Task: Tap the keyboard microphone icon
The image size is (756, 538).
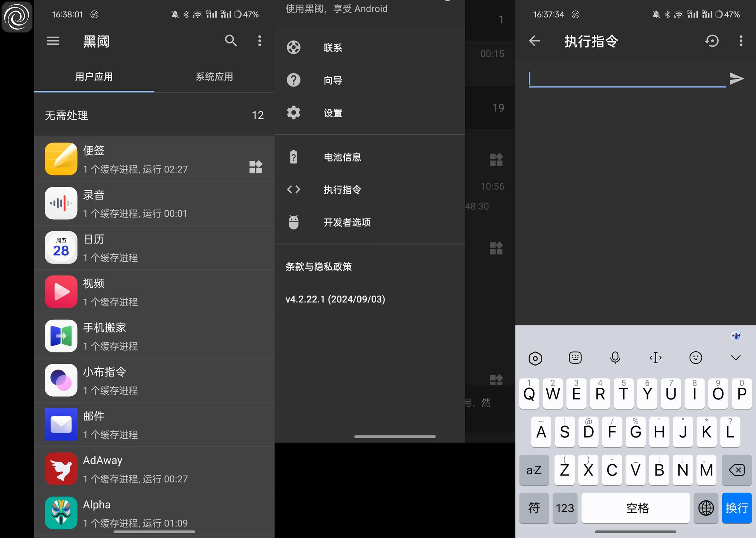Action: pyautogui.click(x=615, y=358)
